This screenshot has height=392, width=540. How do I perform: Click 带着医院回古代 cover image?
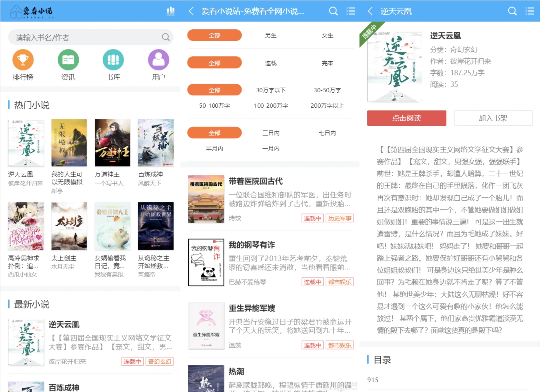click(206, 199)
